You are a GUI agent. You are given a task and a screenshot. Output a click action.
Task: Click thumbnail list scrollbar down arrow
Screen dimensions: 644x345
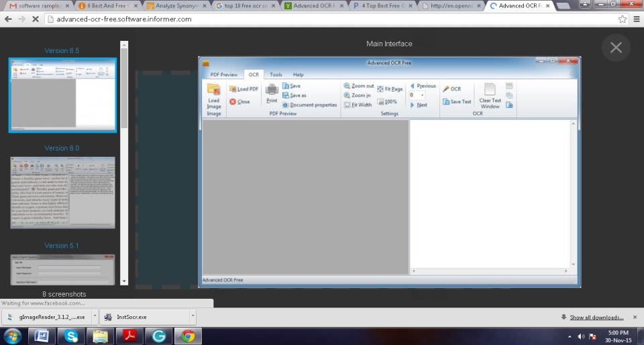tap(124, 281)
